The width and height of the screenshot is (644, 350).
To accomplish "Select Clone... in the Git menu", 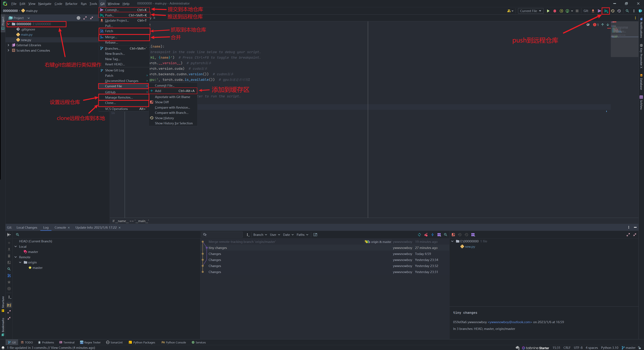I will pyautogui.click(x=123, y=103).
